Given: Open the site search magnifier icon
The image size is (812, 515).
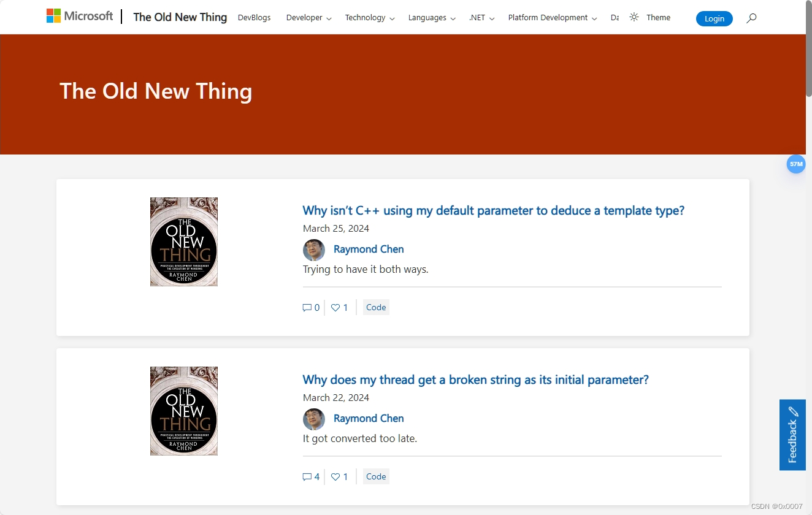Looking at the screenshot, I should click(751, 18).
